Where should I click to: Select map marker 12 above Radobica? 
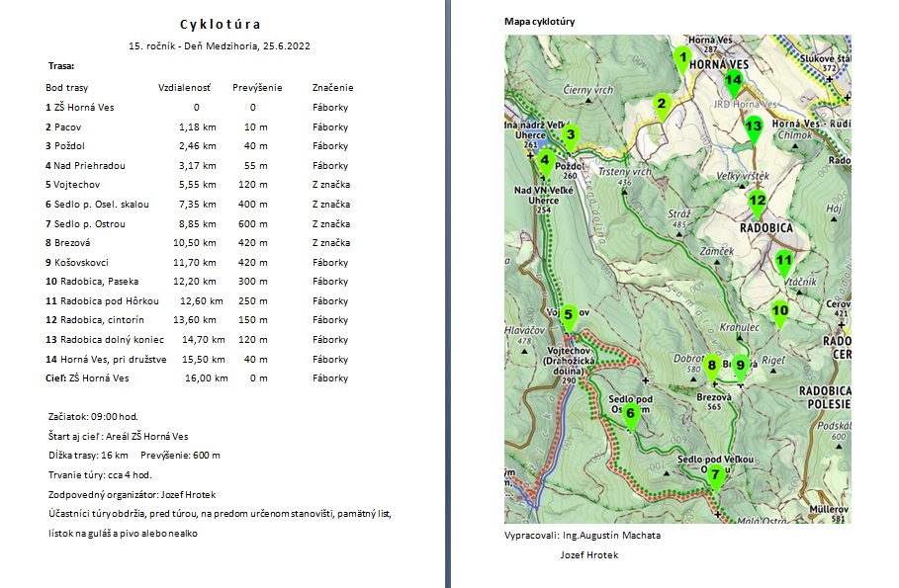tap(757, 204)
